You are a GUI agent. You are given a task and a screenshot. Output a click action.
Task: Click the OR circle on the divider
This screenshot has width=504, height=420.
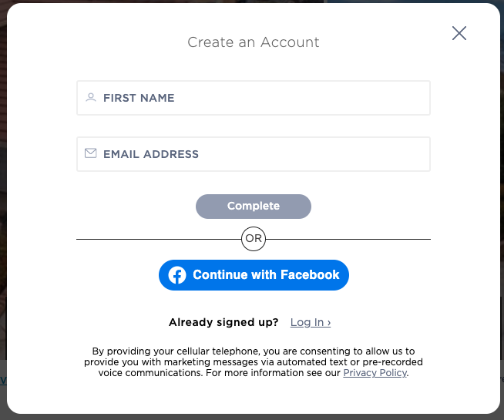point(254,239)
